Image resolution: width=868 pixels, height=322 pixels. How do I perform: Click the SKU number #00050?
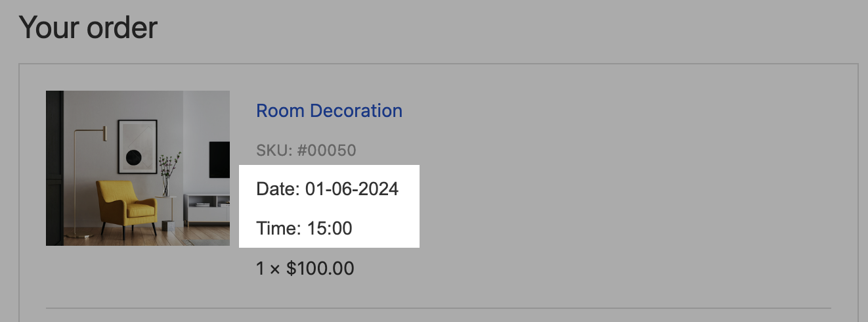click(326, 150)
